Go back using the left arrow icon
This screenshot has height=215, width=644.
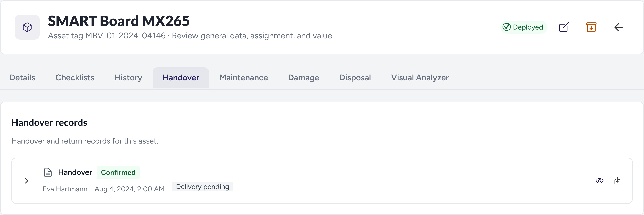point(618,27)
